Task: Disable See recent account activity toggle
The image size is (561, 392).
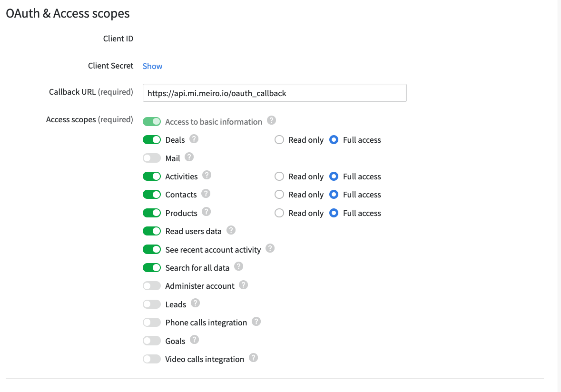Action: pos(152,250)
